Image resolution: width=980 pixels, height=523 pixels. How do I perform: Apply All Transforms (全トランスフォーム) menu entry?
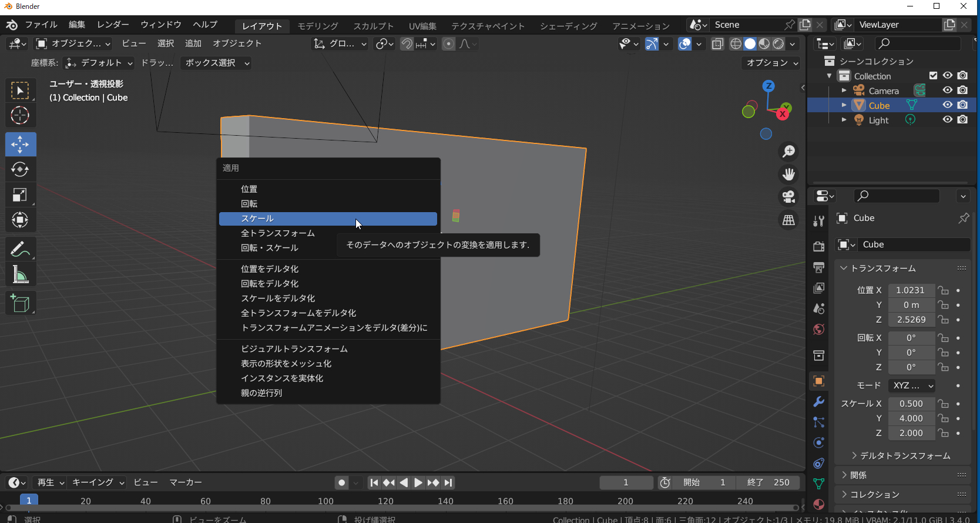278,233
